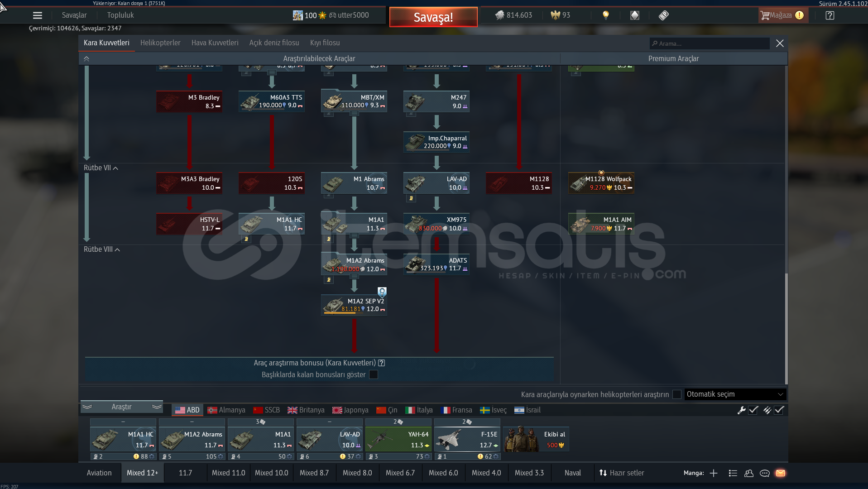
Task: Open the Hazır setler presets menu
Action: [621, 473]
